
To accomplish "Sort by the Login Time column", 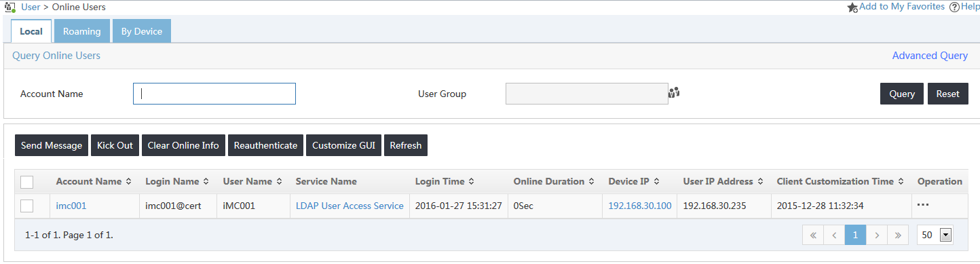I will pos(445,181).
